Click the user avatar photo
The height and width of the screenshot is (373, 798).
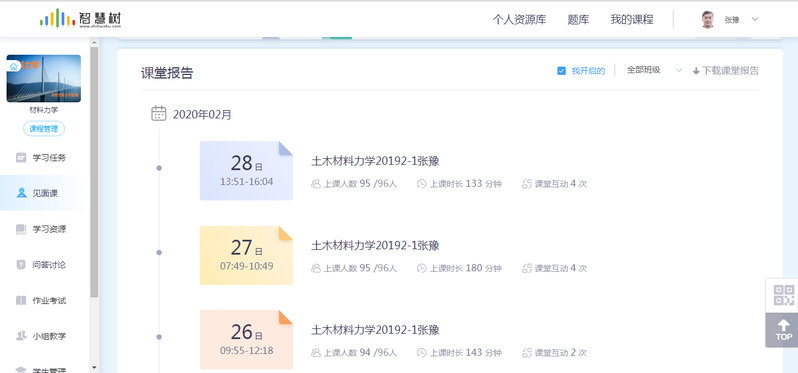[707, 19]
